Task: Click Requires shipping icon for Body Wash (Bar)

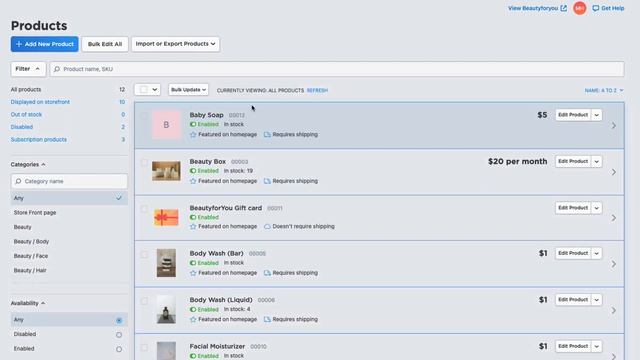Action: point(267,273)
